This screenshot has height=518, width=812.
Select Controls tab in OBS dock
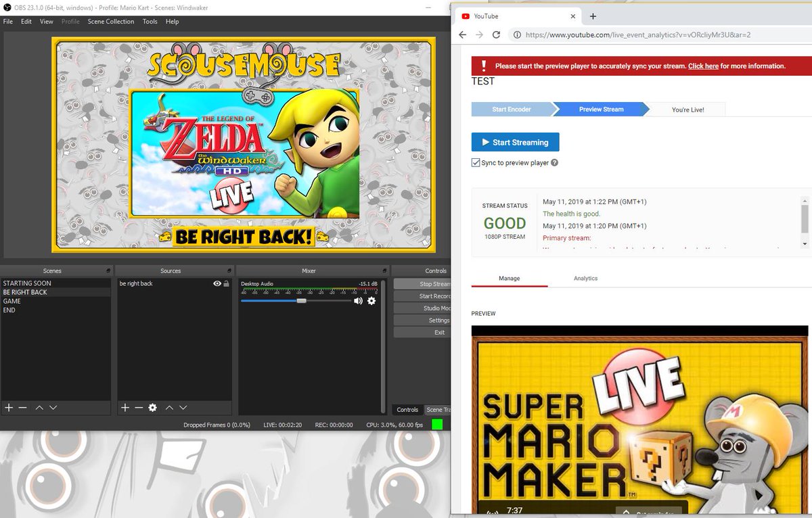click(407, 410)
